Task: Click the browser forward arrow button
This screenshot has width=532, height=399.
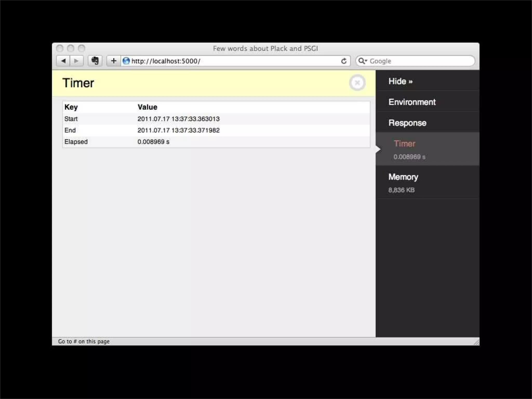Action: pyautogui.click(x=76, y=61)
